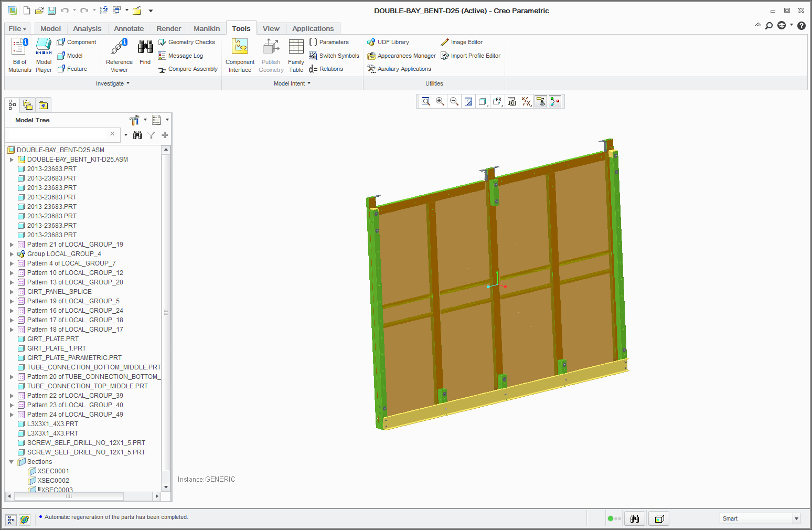
Task: Select XSEC0001 section
Action: coord(53,471)
